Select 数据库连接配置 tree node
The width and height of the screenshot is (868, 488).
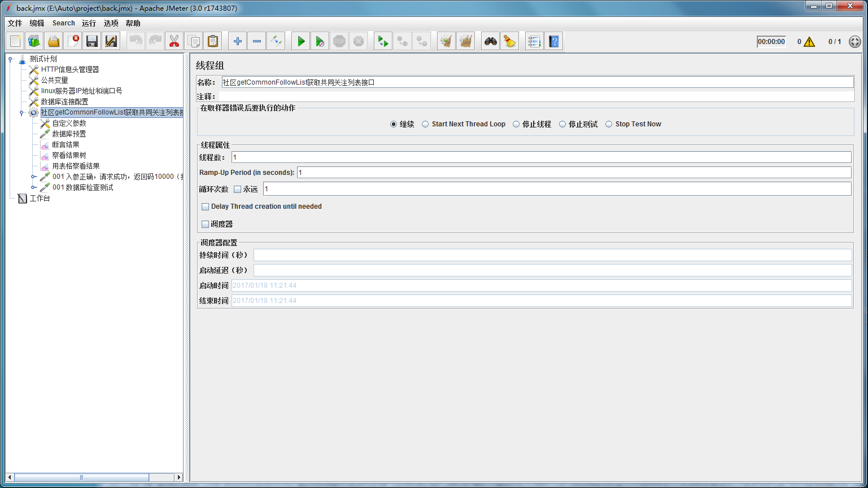point(65,102)
